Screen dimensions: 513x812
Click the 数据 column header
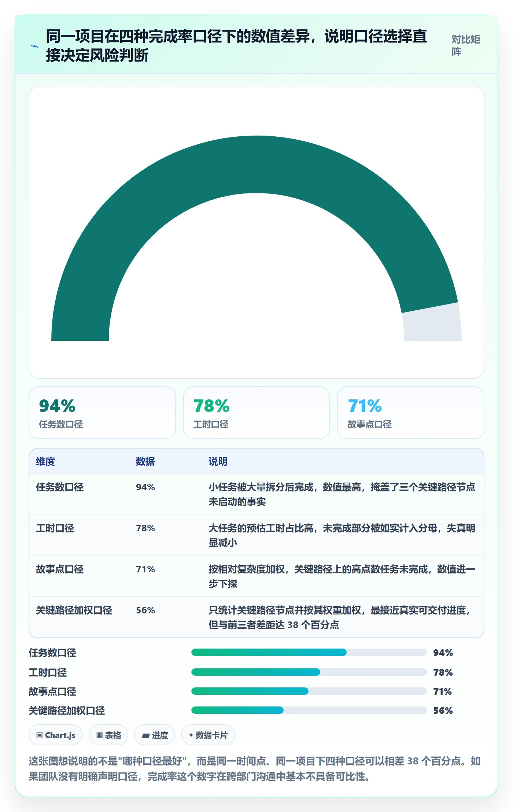tap(145, 461)
